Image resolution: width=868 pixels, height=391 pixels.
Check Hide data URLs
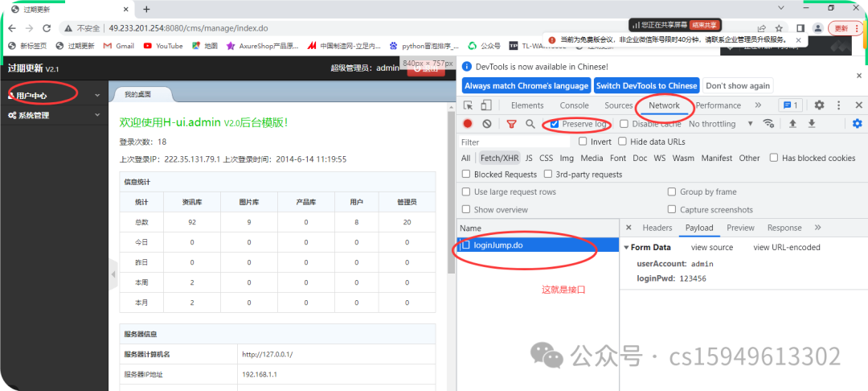(x=622, y=142)
